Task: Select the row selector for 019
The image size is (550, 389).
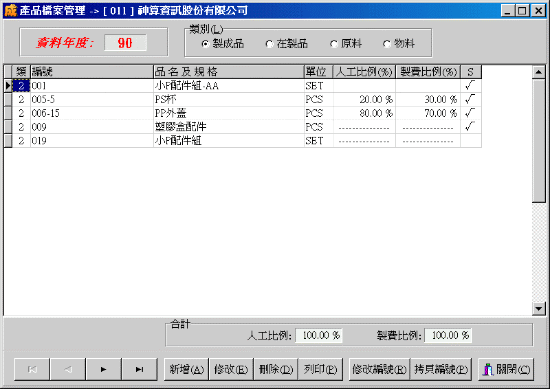Action: (x=8, y=140)
